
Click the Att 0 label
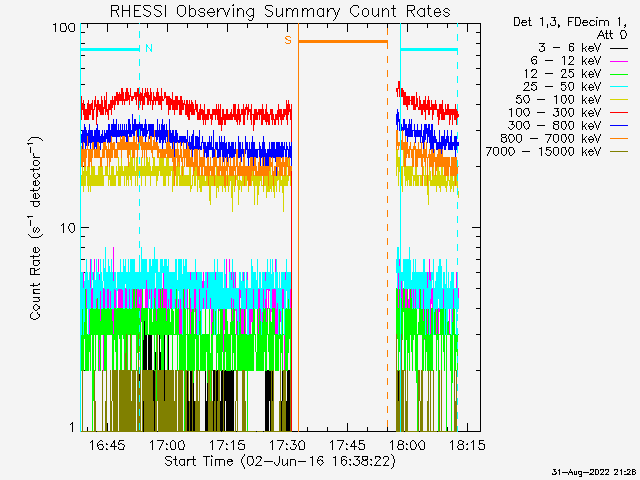[611, 35]
